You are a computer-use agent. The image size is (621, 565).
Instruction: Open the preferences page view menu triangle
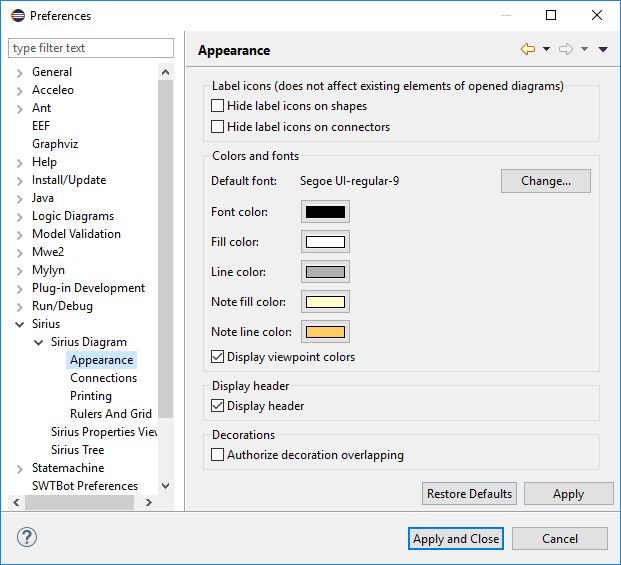pos(603,50)
